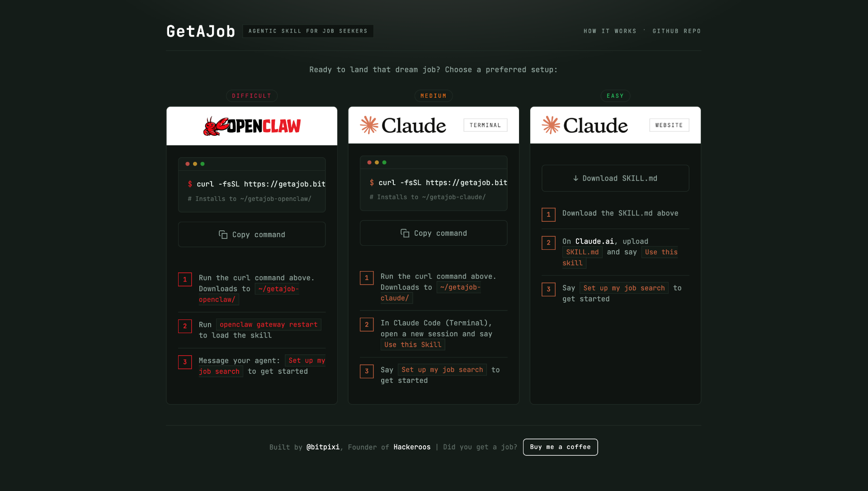Viewport: 868px width, 491px height.
Task: Open the Claude.ai link in step 2
Action: (594, 241)
